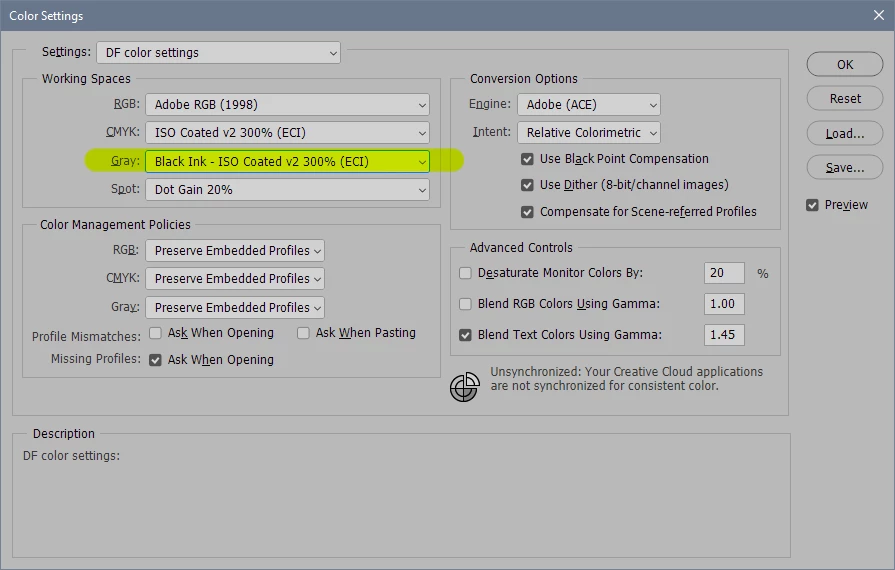Viewport: 895px width, 570px height.
Task: Enable Desaturate Monitor Colors By checkbox
Action: click(x=465, y=273)
